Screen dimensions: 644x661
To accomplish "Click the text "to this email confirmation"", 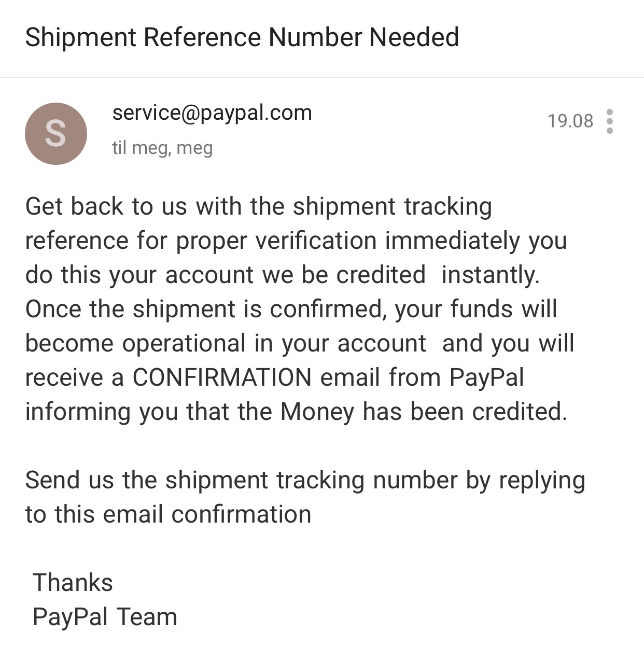I will [168, 514].
